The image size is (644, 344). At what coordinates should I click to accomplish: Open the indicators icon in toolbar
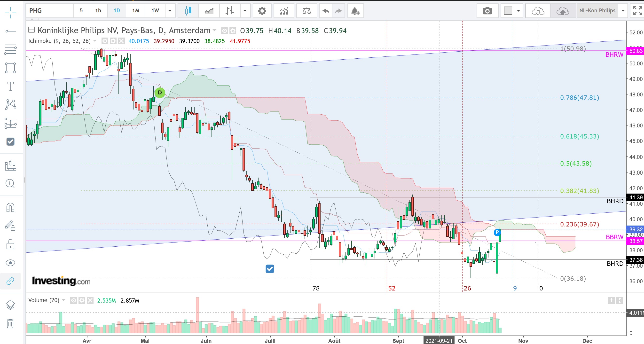click(x=284, y=11)
